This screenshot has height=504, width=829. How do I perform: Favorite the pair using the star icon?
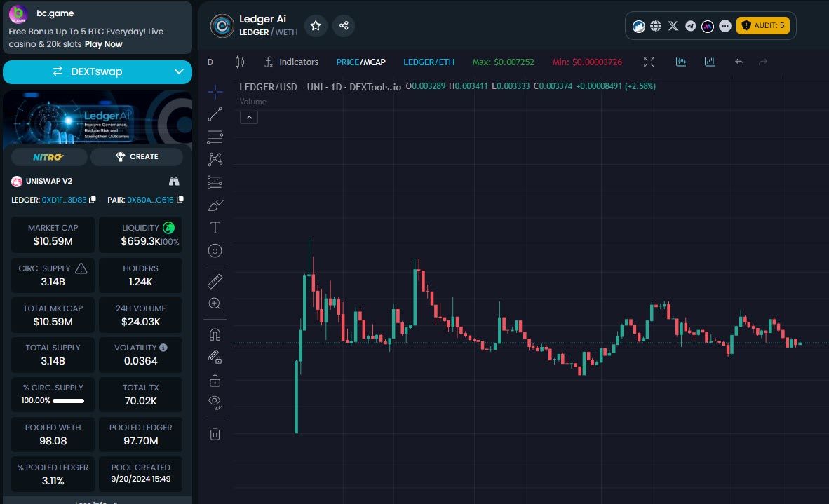pyautogui.click(x=316, y=25)
